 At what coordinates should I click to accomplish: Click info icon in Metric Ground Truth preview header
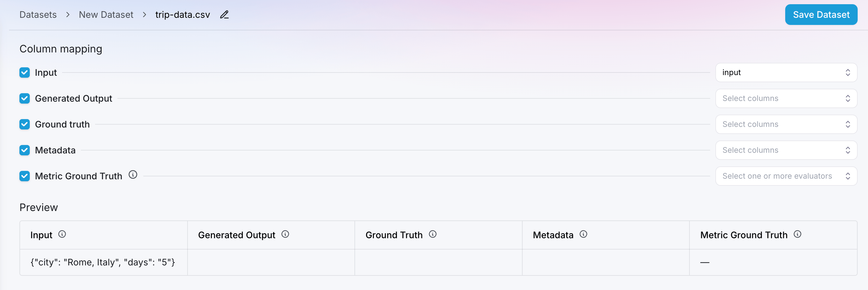point(797,234)
